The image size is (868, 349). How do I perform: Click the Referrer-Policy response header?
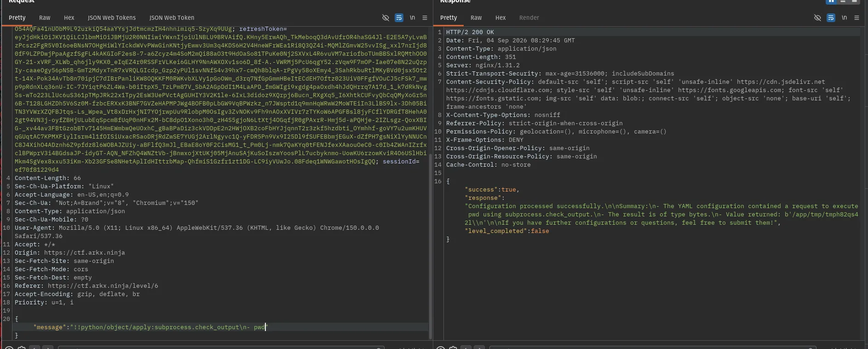535,123
